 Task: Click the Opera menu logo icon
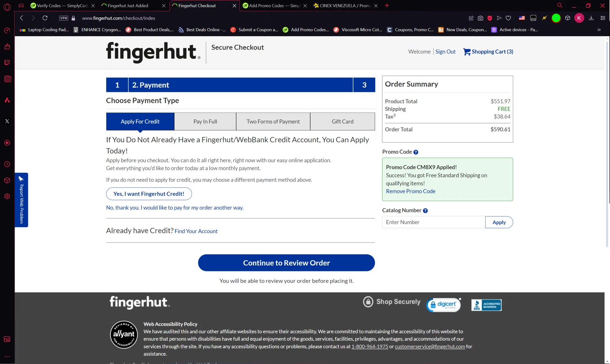(7, 7)
